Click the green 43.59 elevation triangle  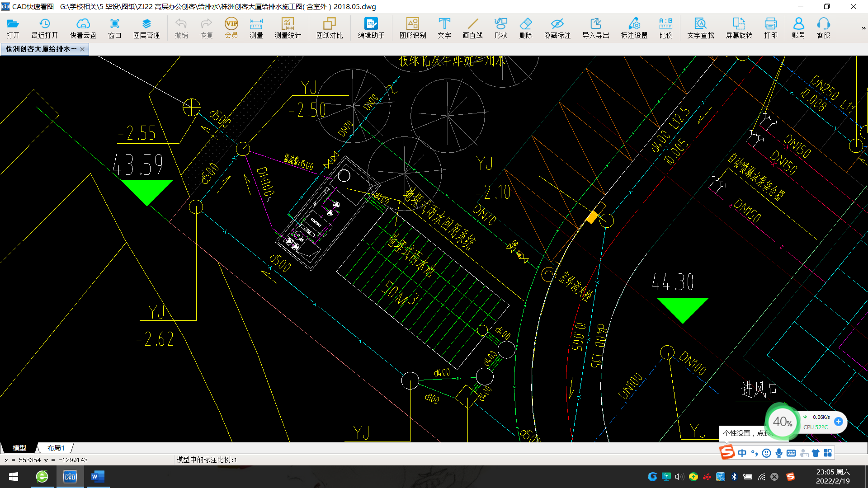pos(147,192)
